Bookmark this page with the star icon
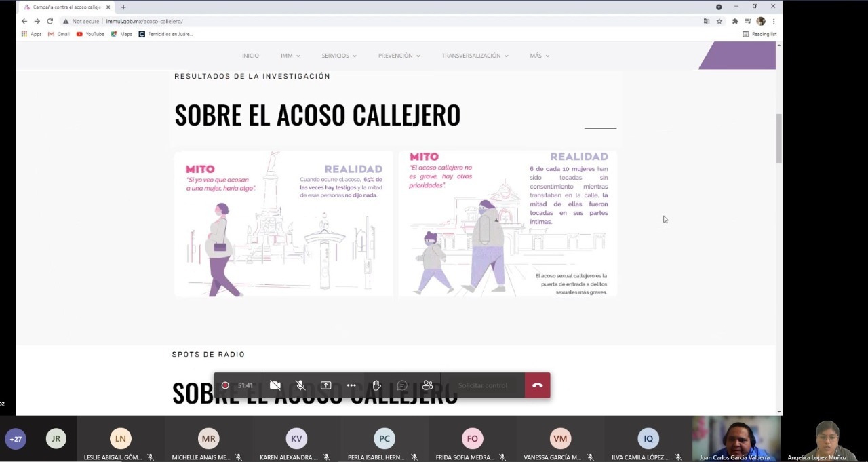 click(x=719, y=21)
